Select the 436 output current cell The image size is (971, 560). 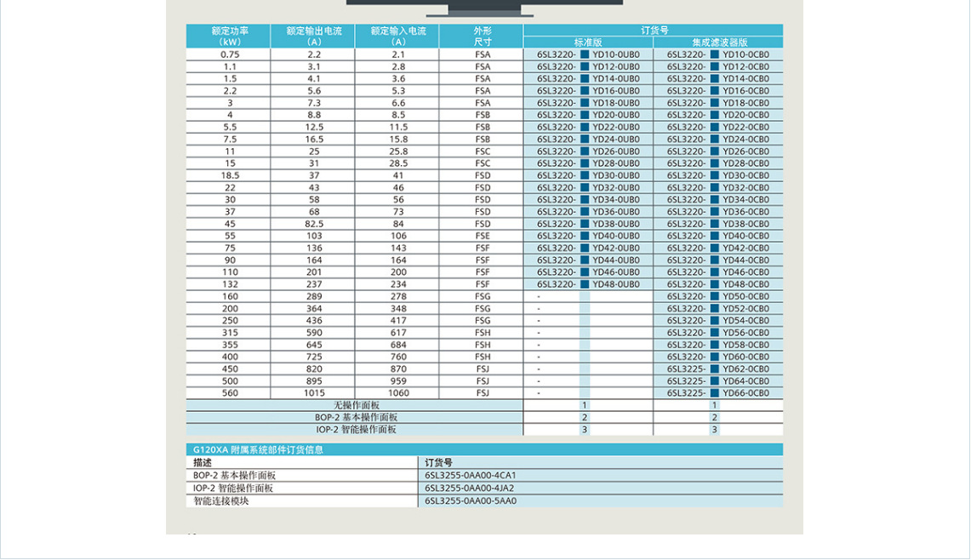point(314,320)
